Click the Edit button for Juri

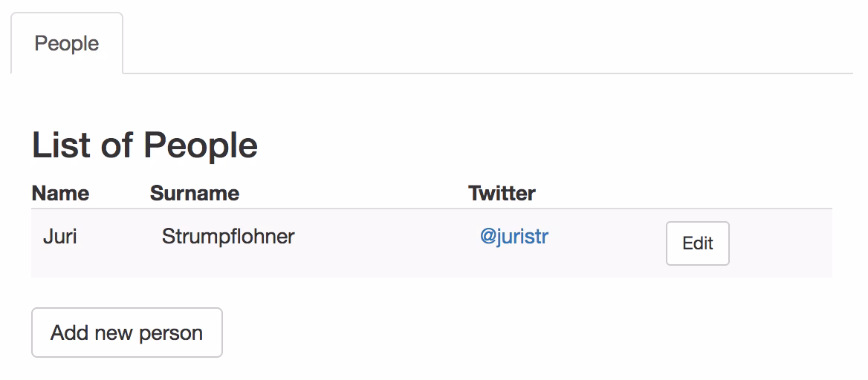tap(697, 243)
